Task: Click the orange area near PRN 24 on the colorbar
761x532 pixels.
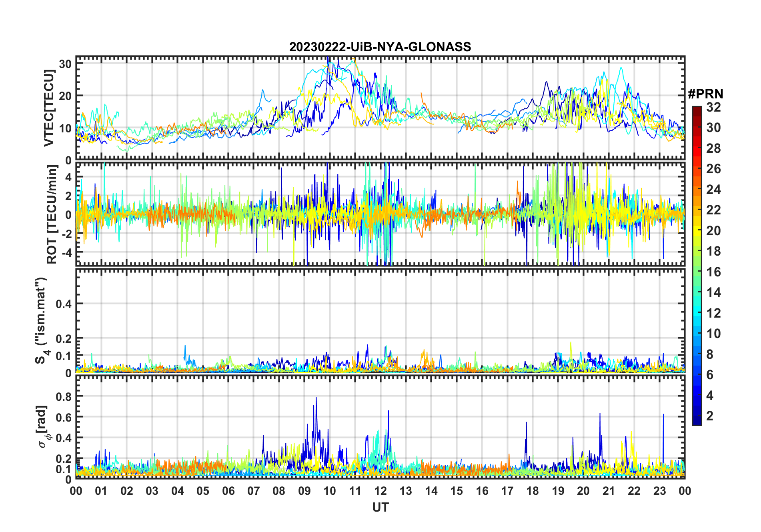Action: [697, 189]
